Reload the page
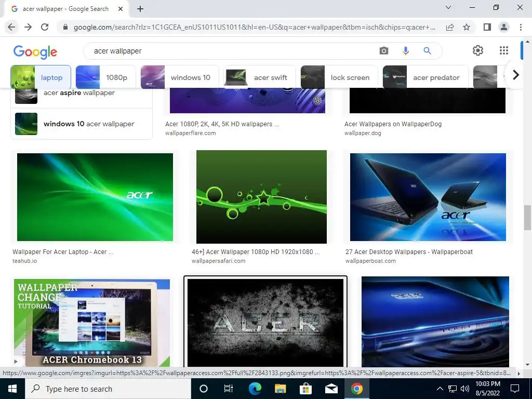 coord(45,27)
